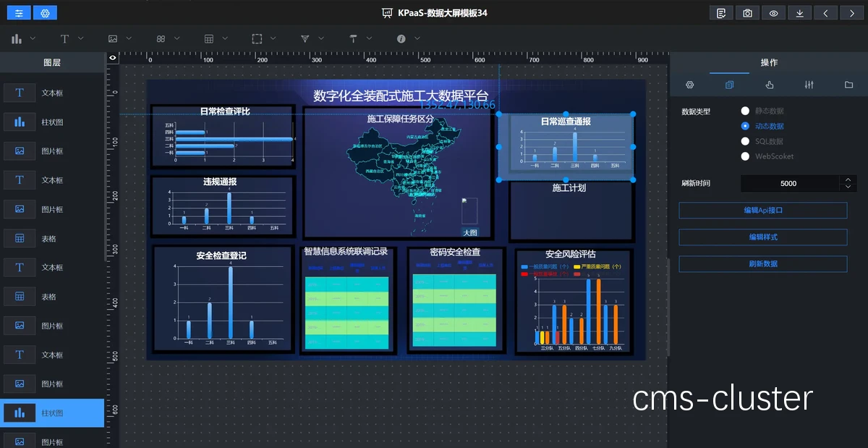Click the info circle icon in the toolbar
This screenshot has height=448, width=868.
coord(401,38)
